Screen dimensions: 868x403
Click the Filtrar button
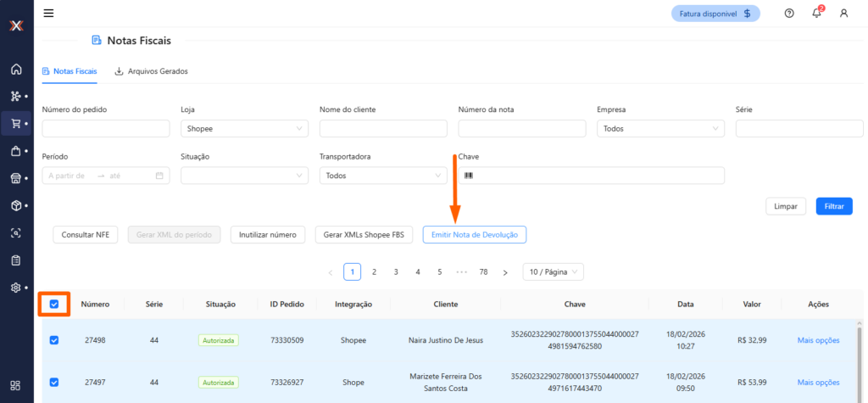[834, 206]
